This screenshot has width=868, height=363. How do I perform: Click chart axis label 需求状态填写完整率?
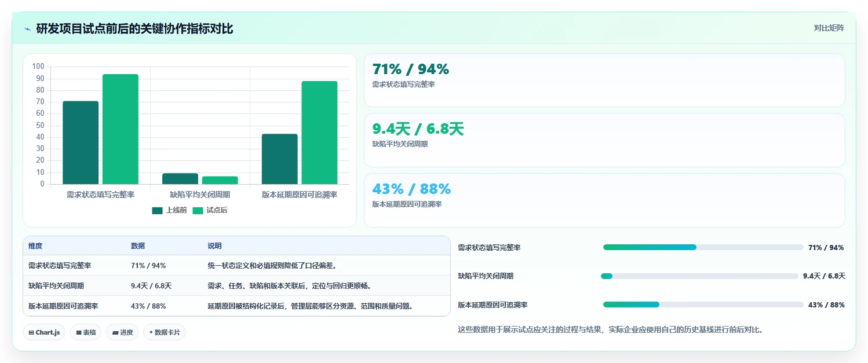pos(100,195)
